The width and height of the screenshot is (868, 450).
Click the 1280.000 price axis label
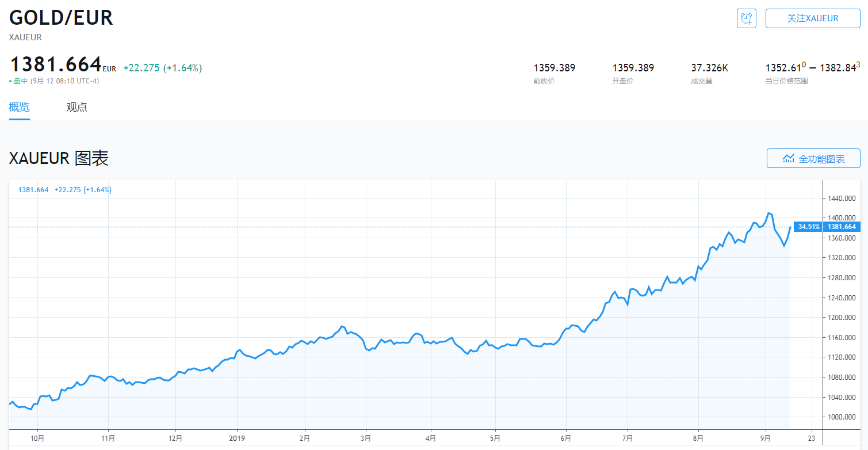(843, 277)
